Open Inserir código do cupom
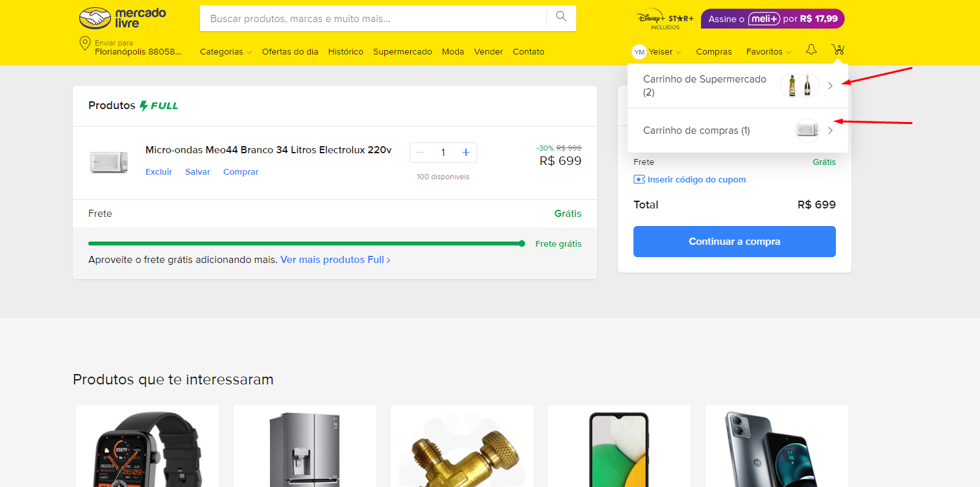Viewport: 980px width, 487px height. [696, 179]
